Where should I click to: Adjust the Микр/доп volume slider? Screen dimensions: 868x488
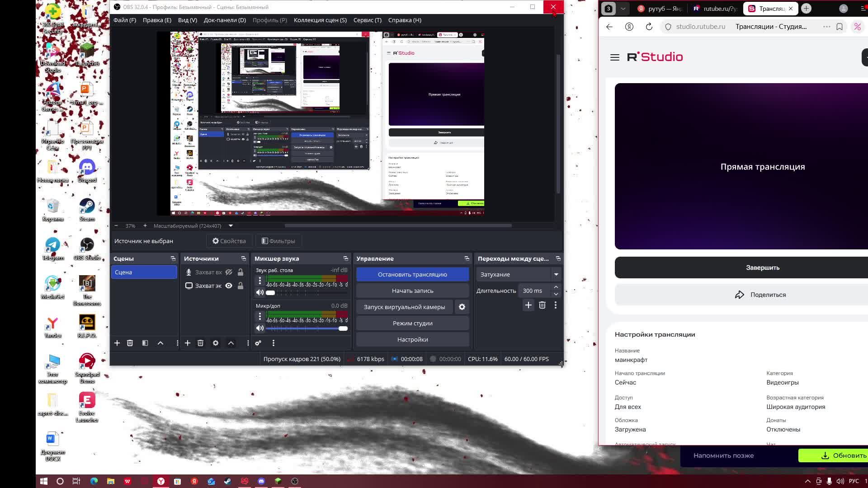coord(343,328)
